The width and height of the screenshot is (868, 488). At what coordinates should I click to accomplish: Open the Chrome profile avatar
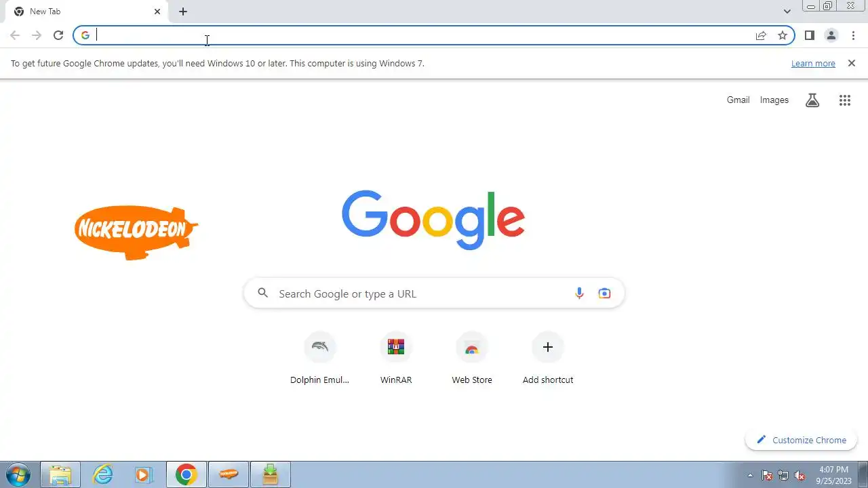coord(831,35)
